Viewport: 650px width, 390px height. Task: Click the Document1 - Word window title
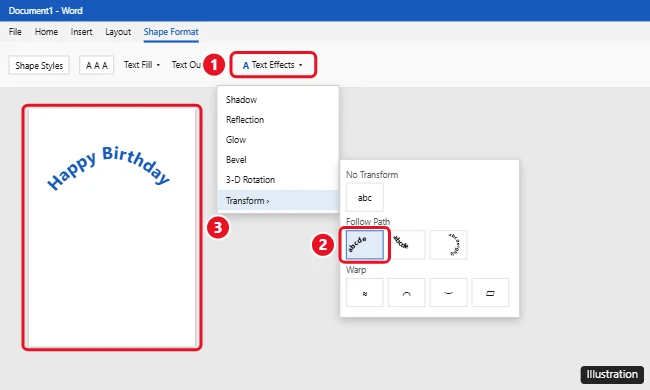[46, 10]
